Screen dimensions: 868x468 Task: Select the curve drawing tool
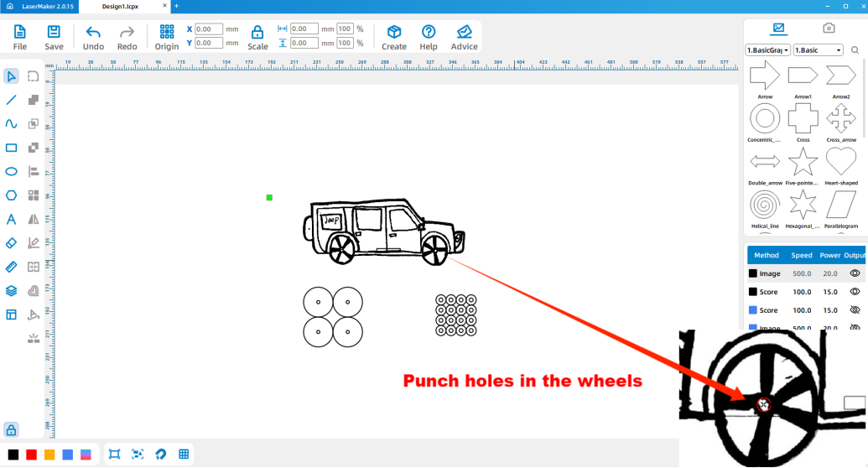click(11, 123)
